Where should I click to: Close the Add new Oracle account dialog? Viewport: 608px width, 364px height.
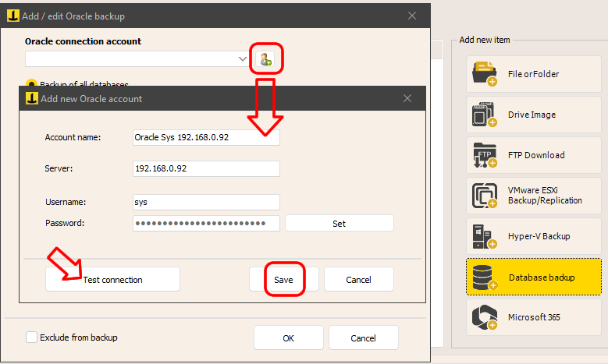(407, 98)
